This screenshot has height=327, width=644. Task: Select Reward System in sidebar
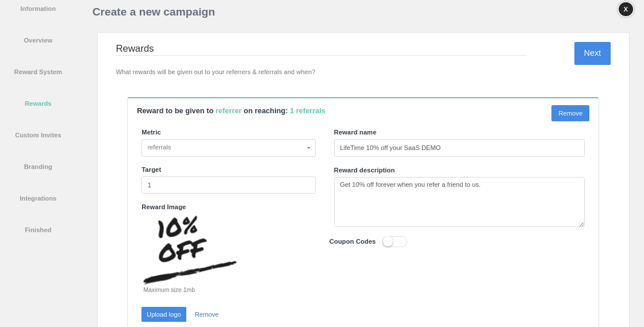38,72
